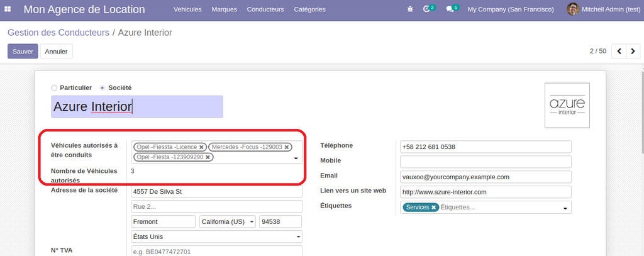Go back to Gestion des Conducteurs breadcrumb
The height and width of the screenshot is (256, 644).
[x=58, y=33]
